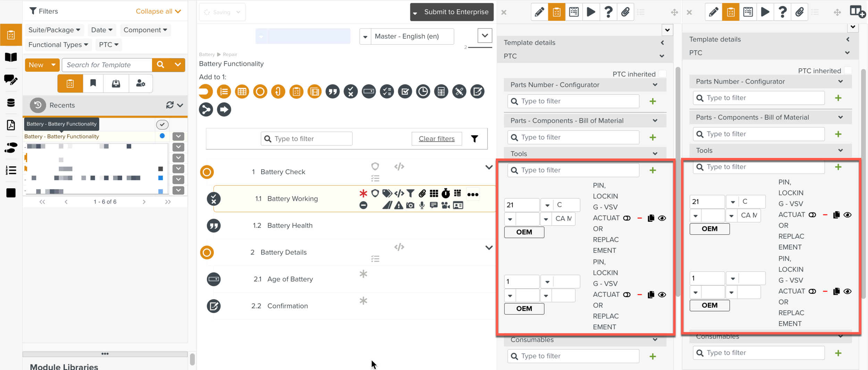Toggle the check circle above the Recents list

pyautogui.click(x=162, y=124)
